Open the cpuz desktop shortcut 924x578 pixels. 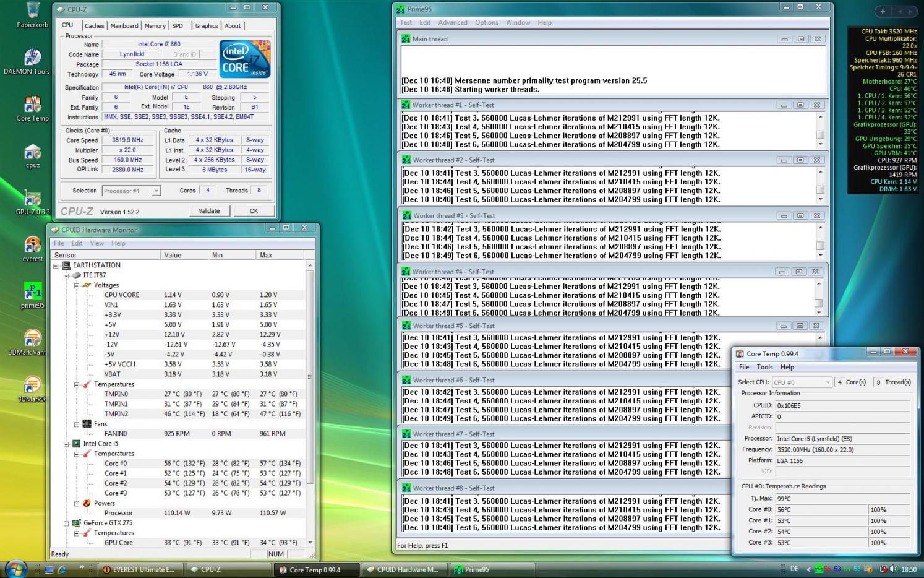point(32,156)
